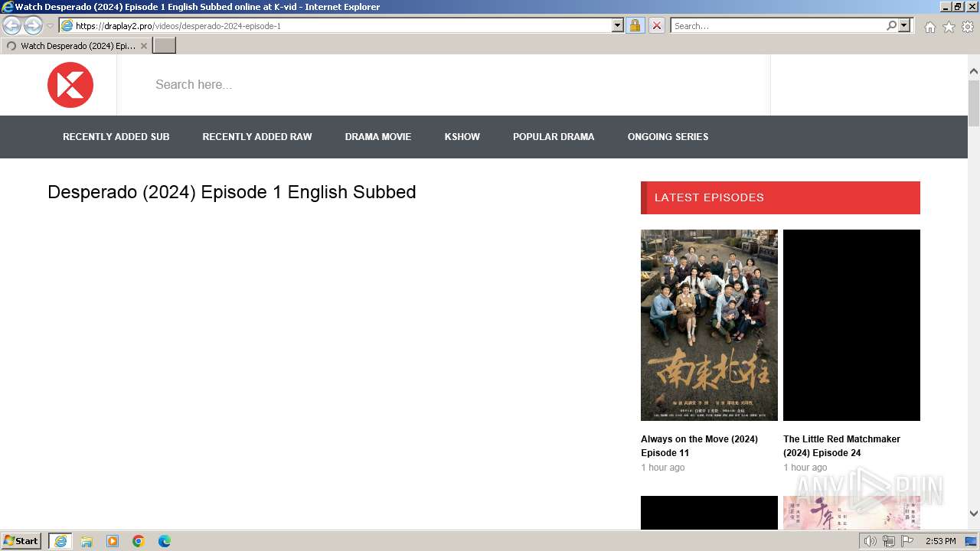
Task: Click the network tray icon
Action: pos(889,541)
